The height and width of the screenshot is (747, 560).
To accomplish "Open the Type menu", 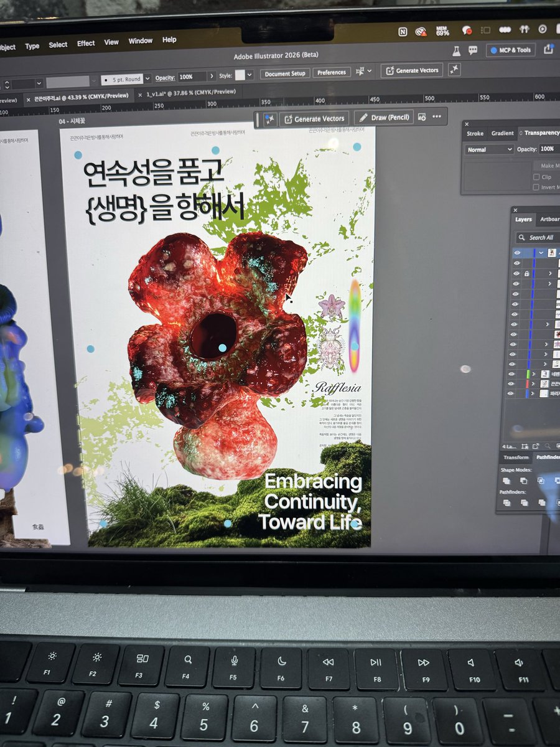I will 32,46.
